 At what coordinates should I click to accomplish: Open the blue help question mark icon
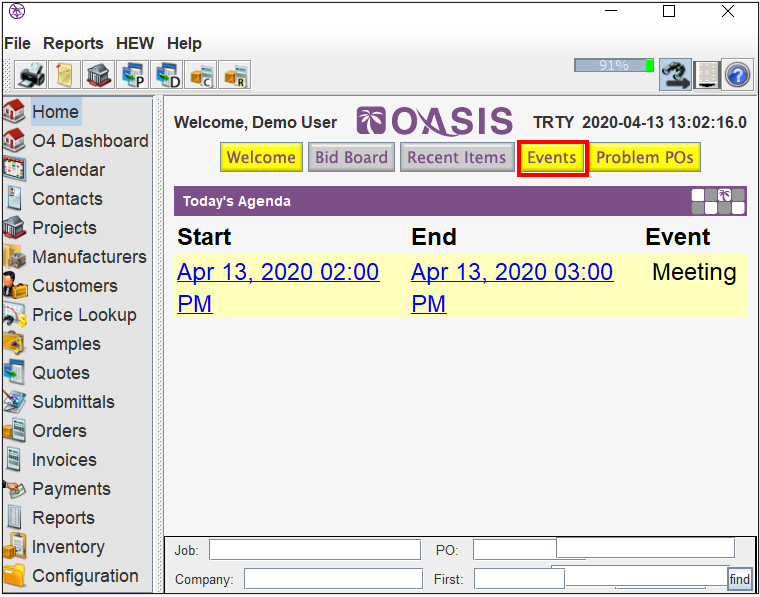(x=737, y=75)
